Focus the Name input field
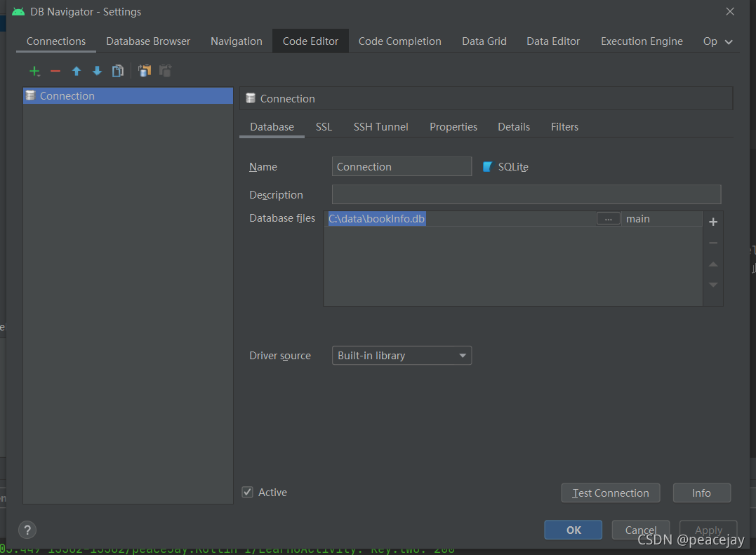 [402, 167]
